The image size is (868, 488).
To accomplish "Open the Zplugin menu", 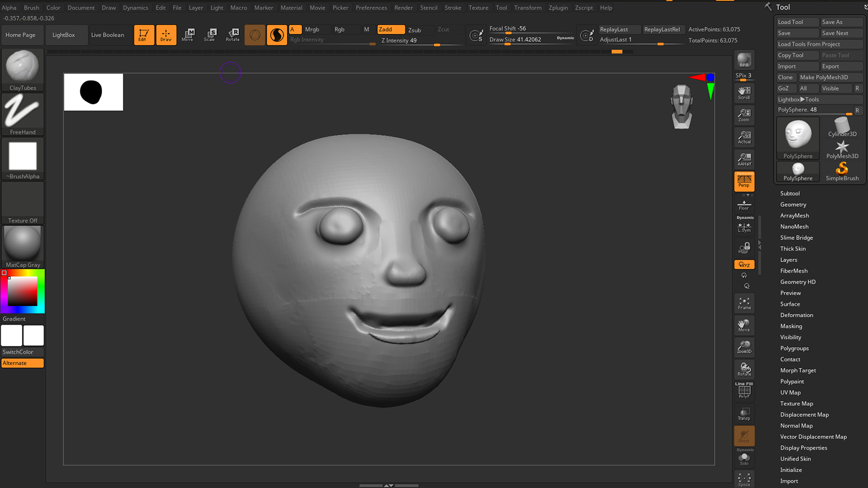I will (x=558, y=8).
